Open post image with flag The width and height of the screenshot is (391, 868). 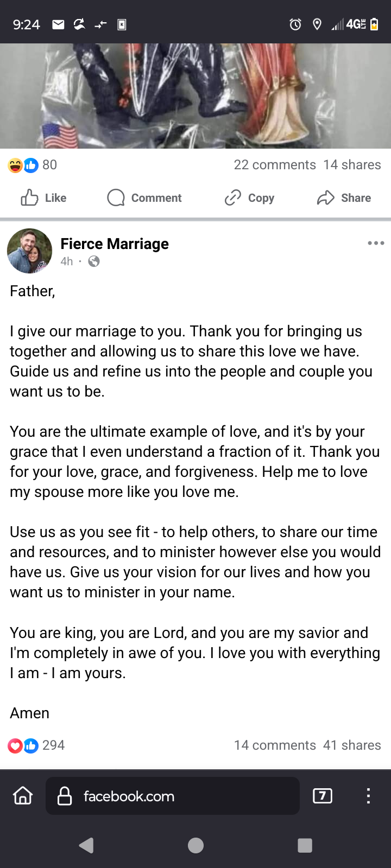[x=195, y=96]
